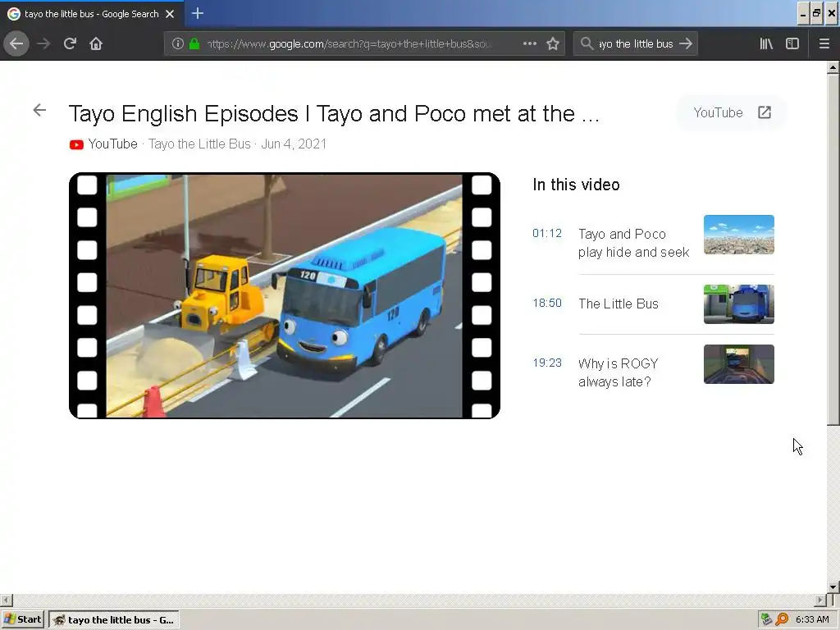Image resolution: width=840 pixels, height=630 pixels.
Task: Go back using arrow beside video title
Action: point(39,111)
